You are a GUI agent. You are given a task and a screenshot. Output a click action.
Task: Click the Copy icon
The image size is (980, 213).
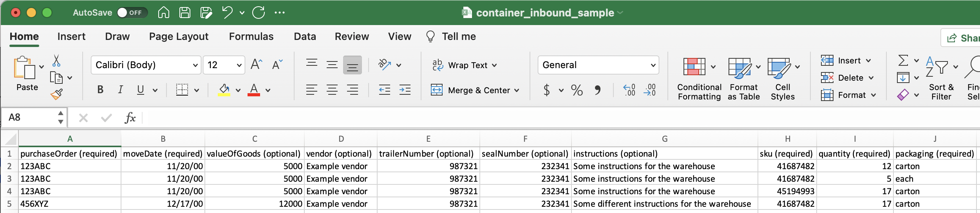tap(56, 78)
